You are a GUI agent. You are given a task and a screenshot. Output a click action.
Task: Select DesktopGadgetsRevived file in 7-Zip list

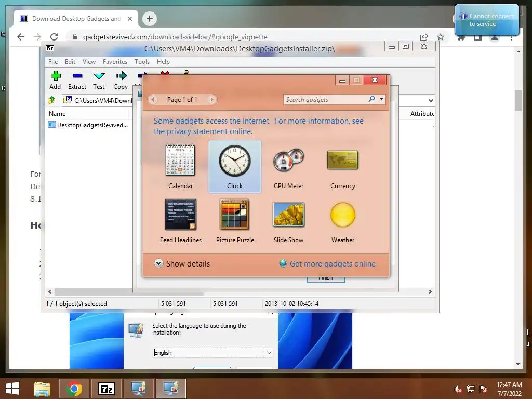click(88, 125)
